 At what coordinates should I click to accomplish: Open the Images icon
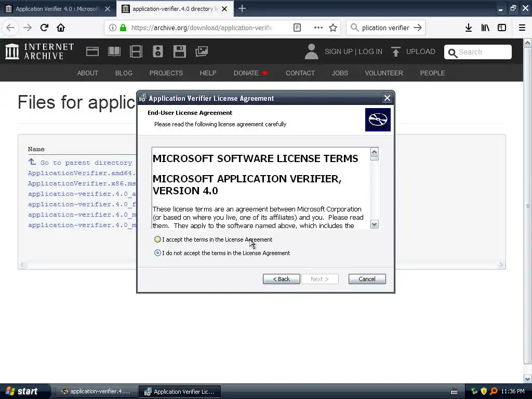click(202, 51)
